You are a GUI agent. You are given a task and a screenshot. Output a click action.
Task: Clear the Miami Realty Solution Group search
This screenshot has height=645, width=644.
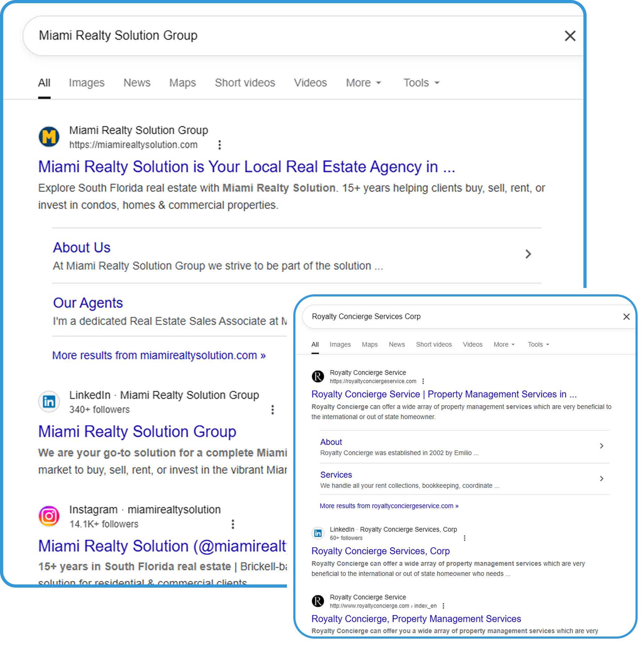click(x=570, y=36)
